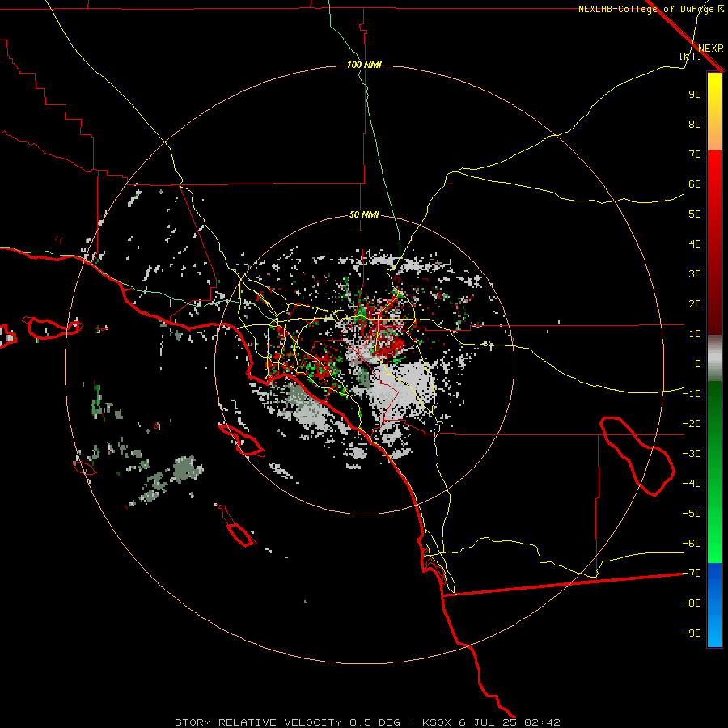Image resolution: width=728 pixels, height=728 pixels.
Task: Click the 50 NMI range ring label
Action: (364, 214)
